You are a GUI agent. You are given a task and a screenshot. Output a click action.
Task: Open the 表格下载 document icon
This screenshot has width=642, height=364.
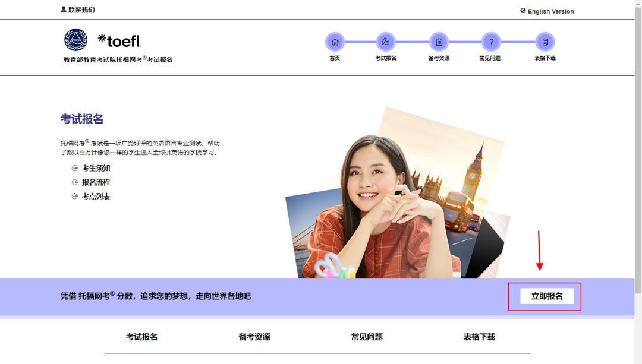[x=545, y=42]
